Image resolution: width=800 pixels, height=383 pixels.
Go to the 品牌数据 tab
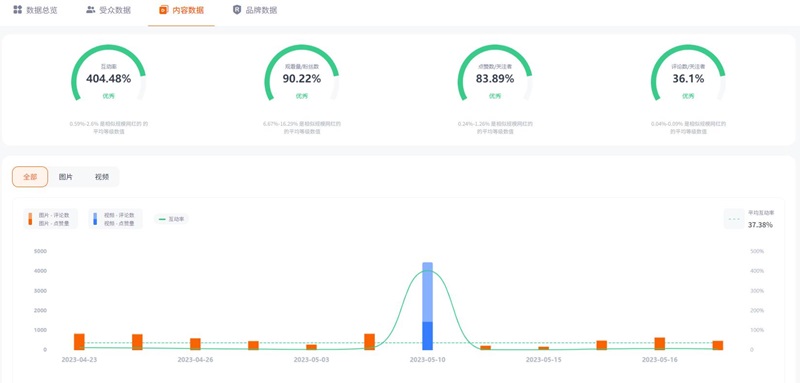click(255, 10)
